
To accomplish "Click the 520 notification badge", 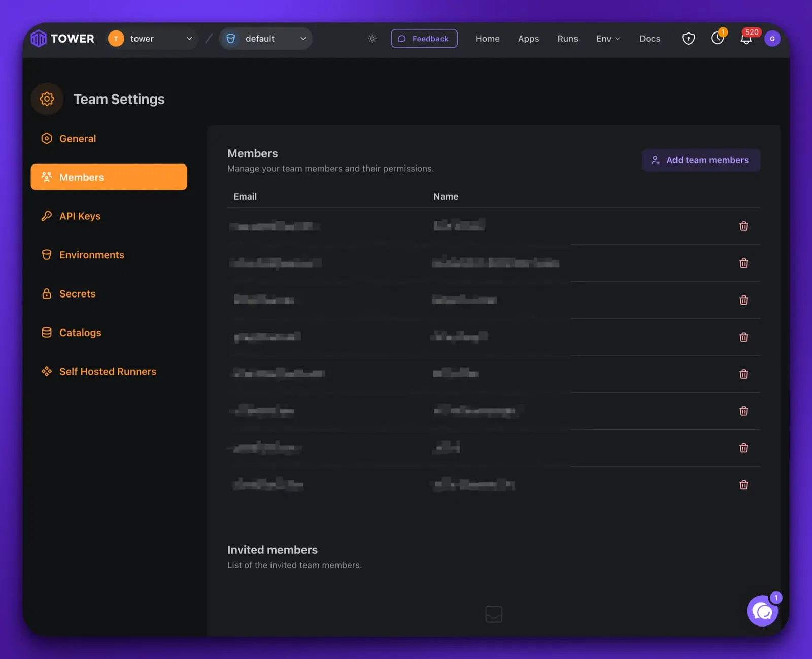I will coord(752,31).
